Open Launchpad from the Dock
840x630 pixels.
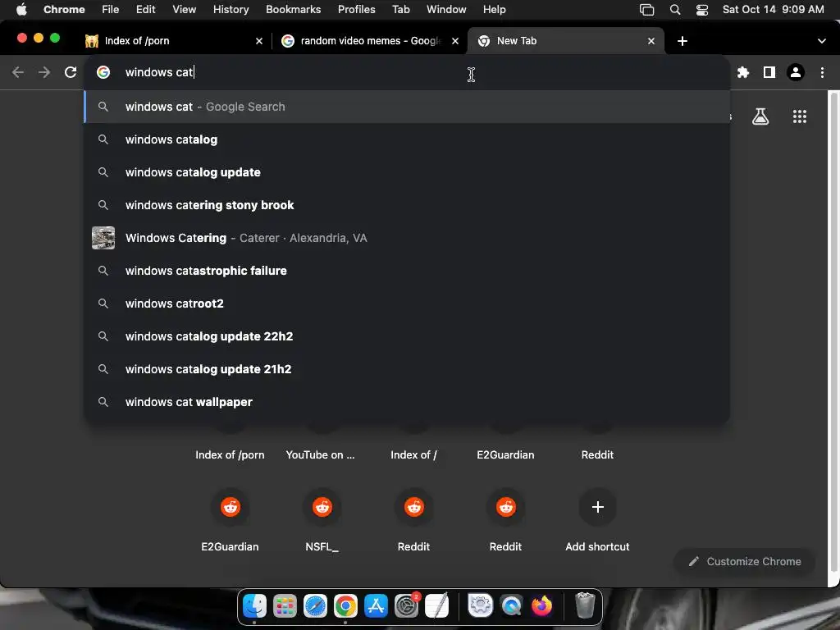pos(285,606)
